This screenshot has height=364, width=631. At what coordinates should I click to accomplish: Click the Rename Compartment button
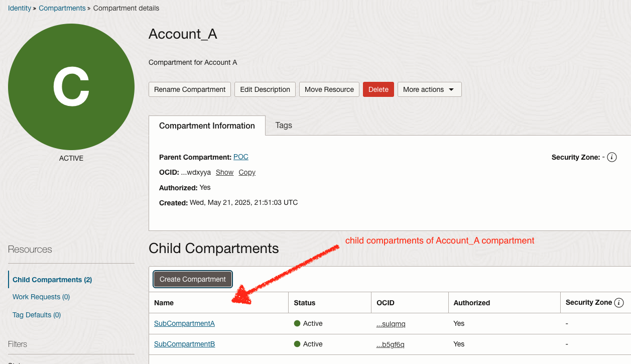[x=190, y=89]
